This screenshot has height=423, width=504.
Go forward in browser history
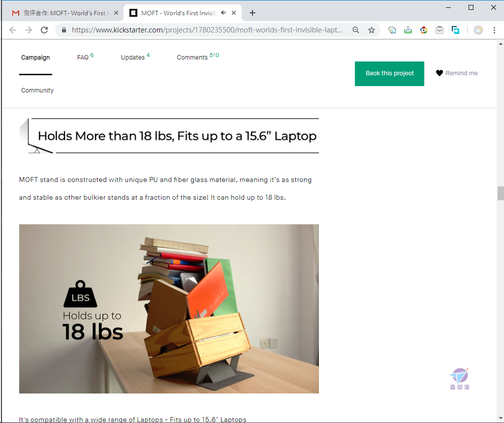(29, 30)
